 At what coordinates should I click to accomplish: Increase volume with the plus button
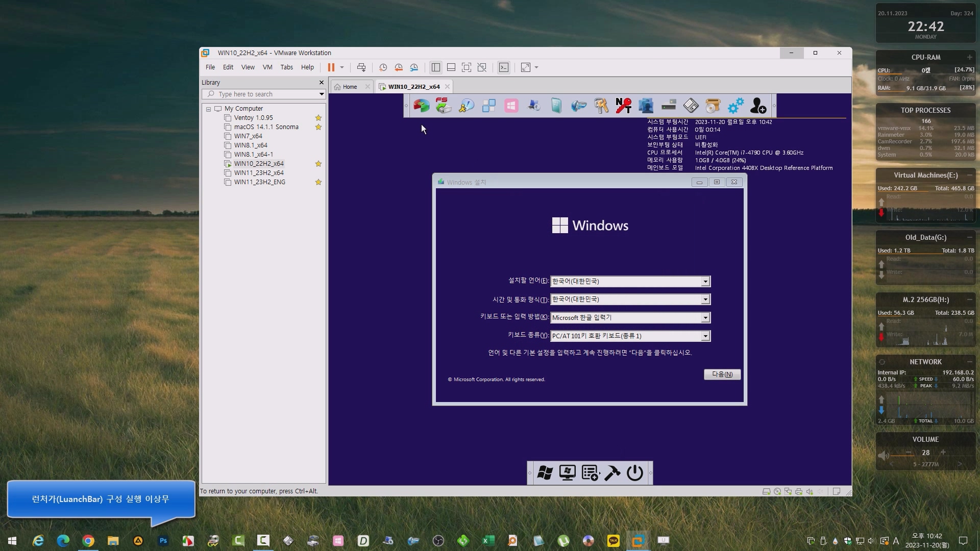pos(943,453)
